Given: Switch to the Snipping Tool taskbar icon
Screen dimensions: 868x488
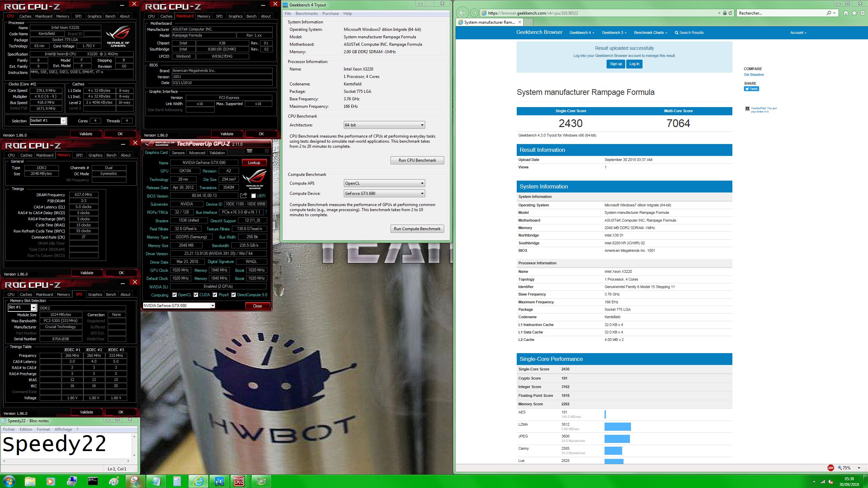Looking at the screenshot, I should (135, 481).
